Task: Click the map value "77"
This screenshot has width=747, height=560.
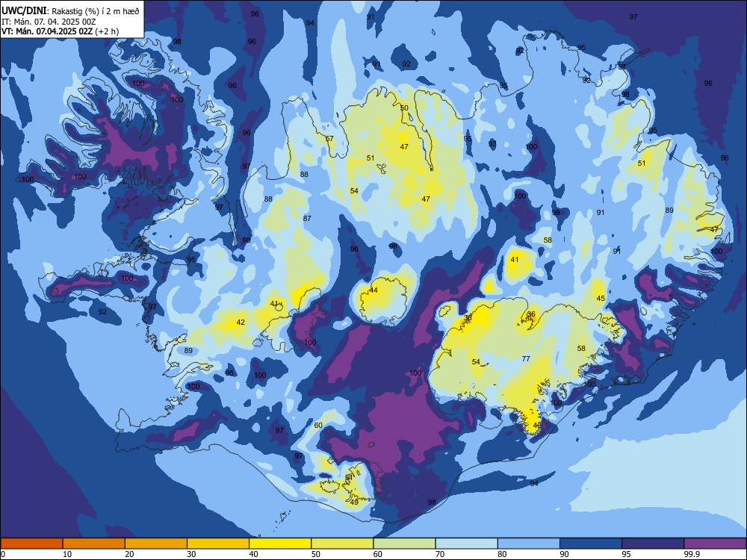Action: 526,358
